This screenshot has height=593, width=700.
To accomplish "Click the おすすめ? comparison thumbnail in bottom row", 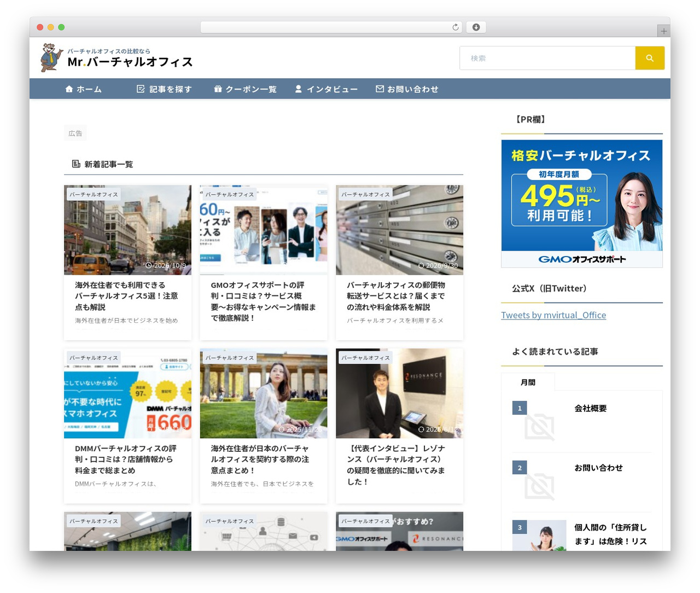I will click(399, 531).
